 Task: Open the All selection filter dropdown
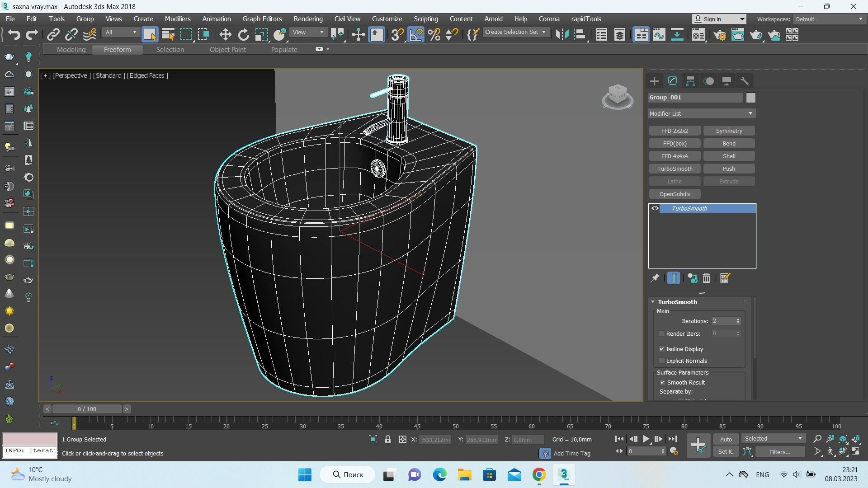(x=120, y=33)
